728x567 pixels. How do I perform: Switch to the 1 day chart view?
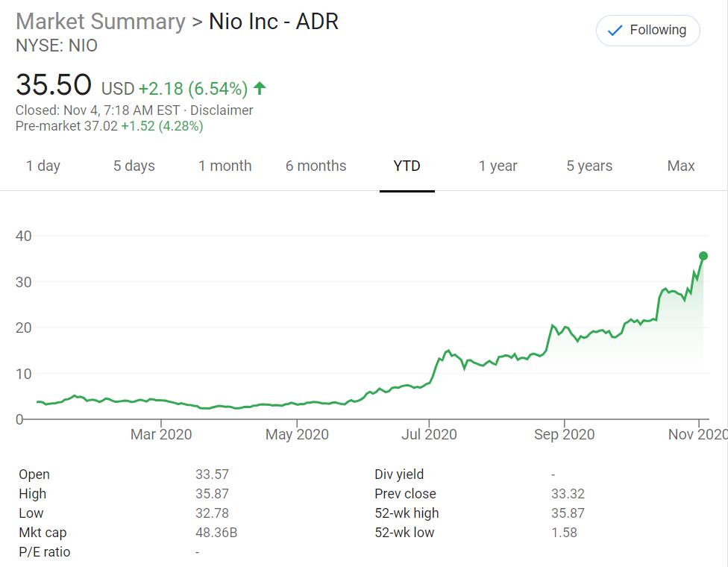(44, 166)
